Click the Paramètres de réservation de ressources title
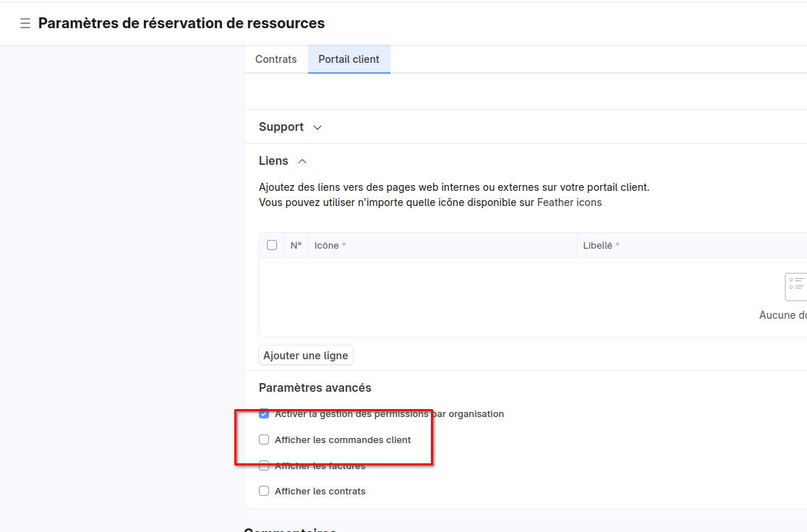This screenshot has width=807, height=532. [x=181, y=23]
